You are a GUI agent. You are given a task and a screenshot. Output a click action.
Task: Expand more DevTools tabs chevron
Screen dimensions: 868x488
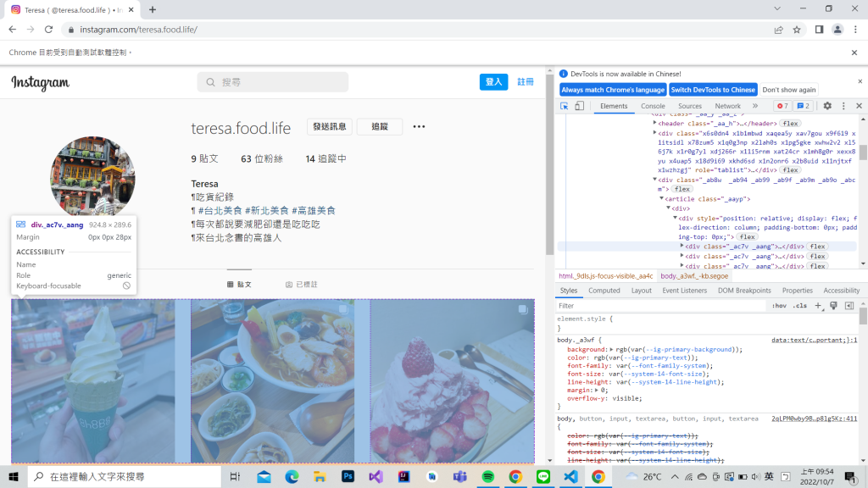coord(755,106)
